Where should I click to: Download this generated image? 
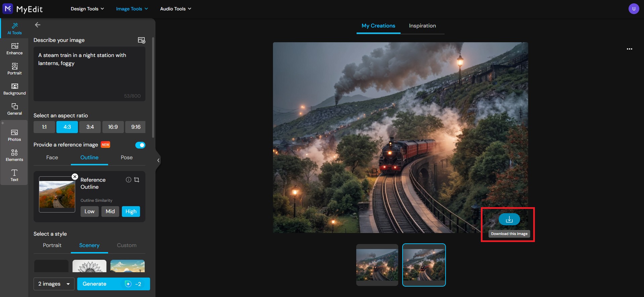point(509,219)
